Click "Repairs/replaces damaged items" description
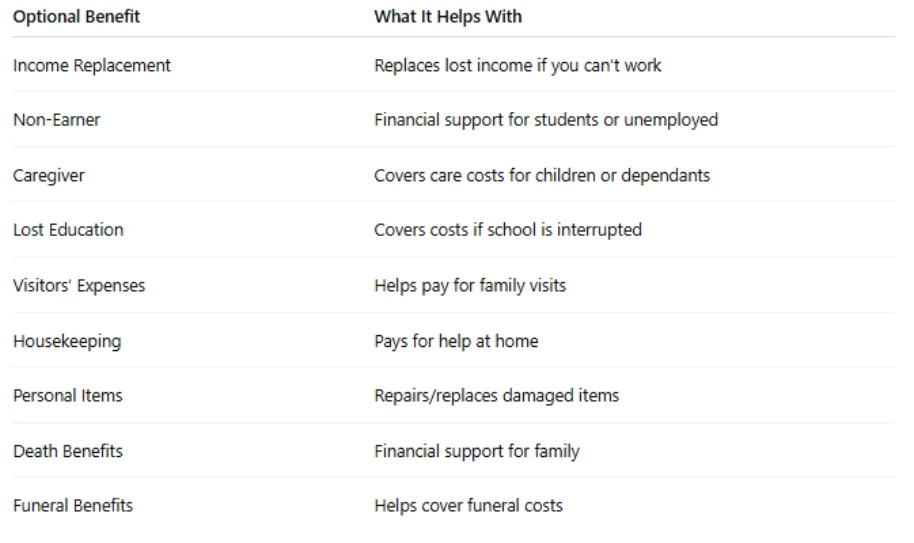The height and width of the screenshot is (543, 914). (497, 396)
